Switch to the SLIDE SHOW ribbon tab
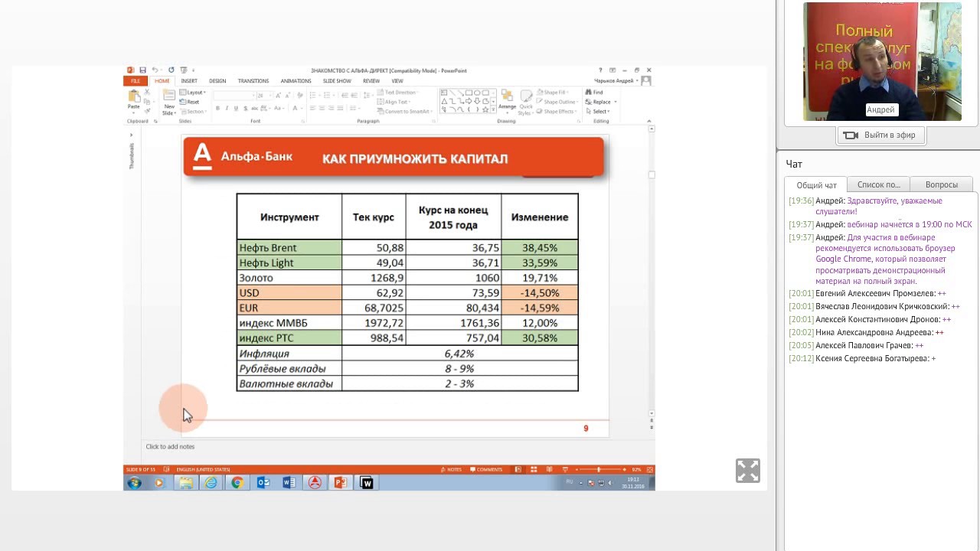 (337, 80)
